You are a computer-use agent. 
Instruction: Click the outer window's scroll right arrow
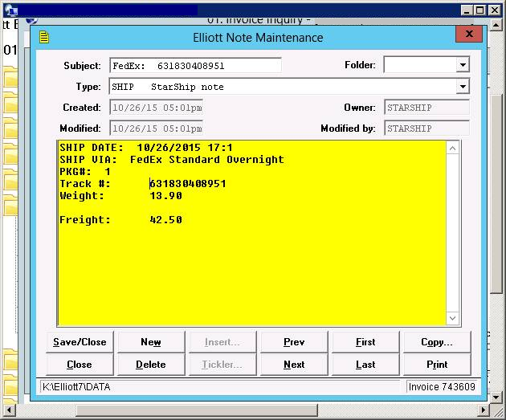coord(483,410)
